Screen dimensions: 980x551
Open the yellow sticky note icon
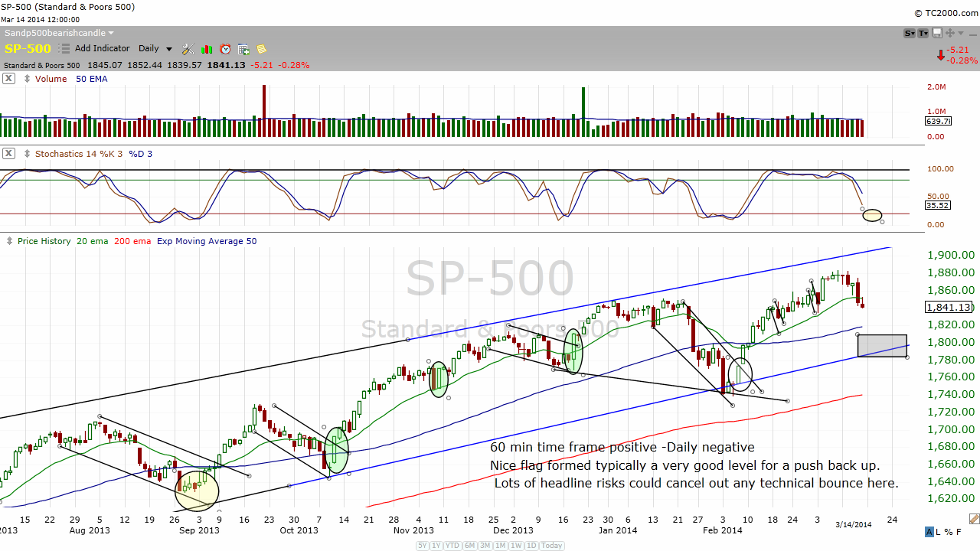(x=262, y=49)
